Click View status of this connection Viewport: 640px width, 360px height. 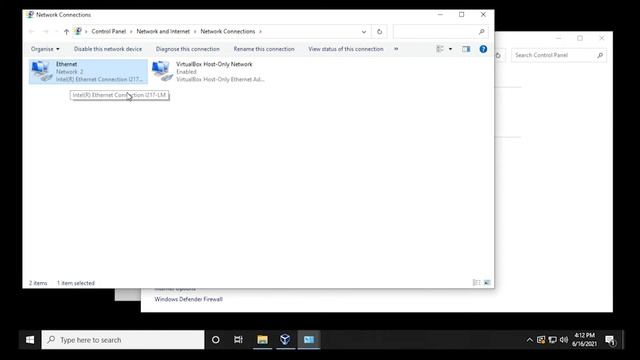(x=346, y=49)
